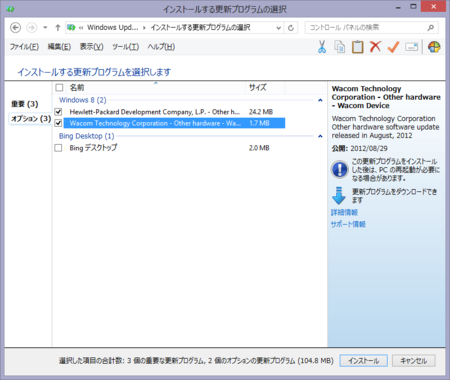
Task: Click the blue download arrow icon
Action: pos(339,196)
